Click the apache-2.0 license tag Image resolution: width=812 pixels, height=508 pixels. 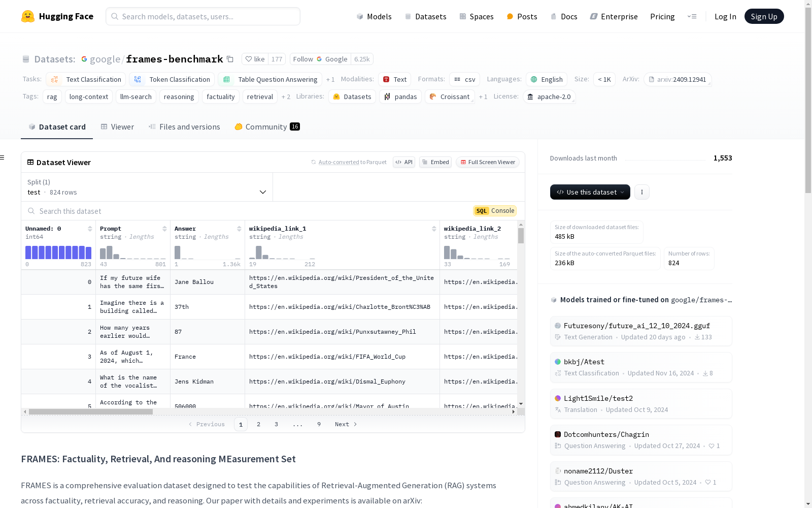549,97
